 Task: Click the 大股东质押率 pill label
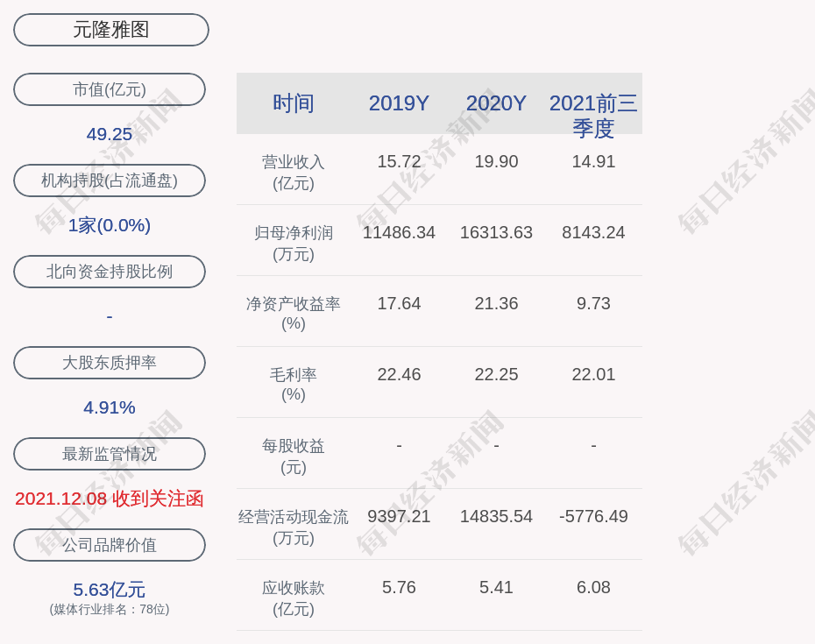click(x=110, y=363)
